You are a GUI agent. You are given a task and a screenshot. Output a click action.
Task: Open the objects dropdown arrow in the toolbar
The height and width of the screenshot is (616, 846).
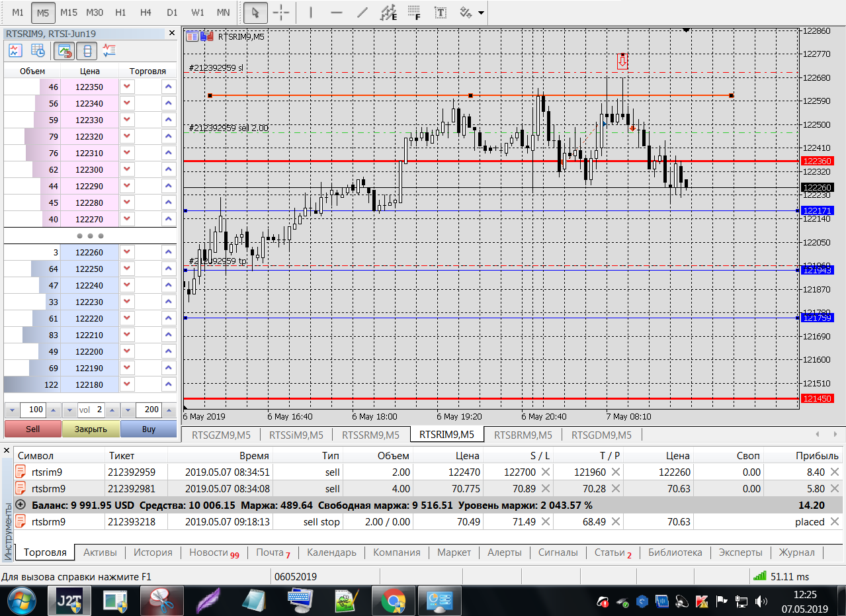point(480,13)
